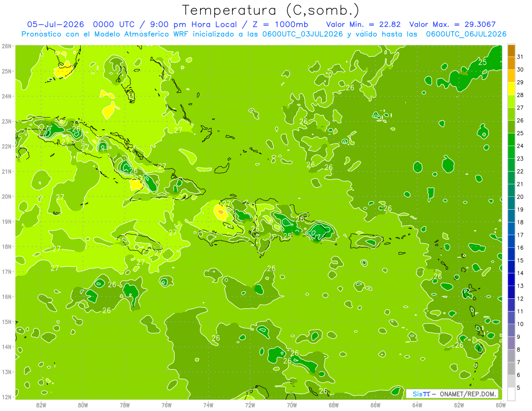Click the "64W" longitude axis label
Image resolution: width=532 pixels, height=411 pixels.
417,405
